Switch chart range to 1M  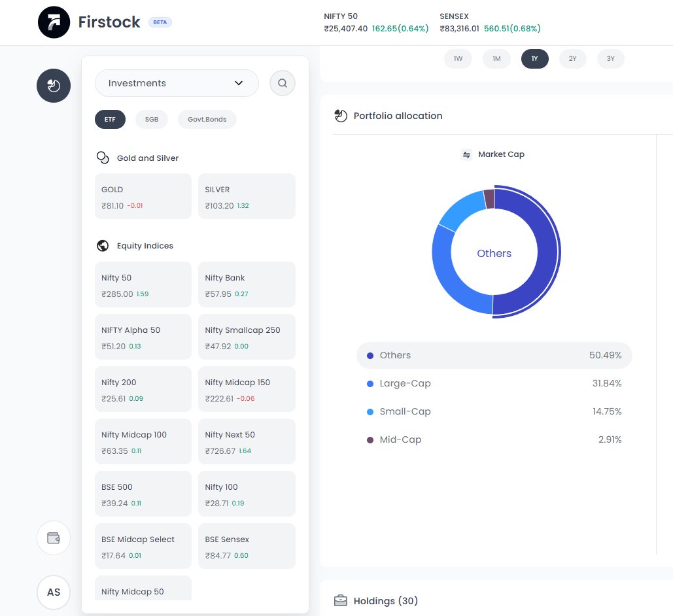[x=496, y=59]
